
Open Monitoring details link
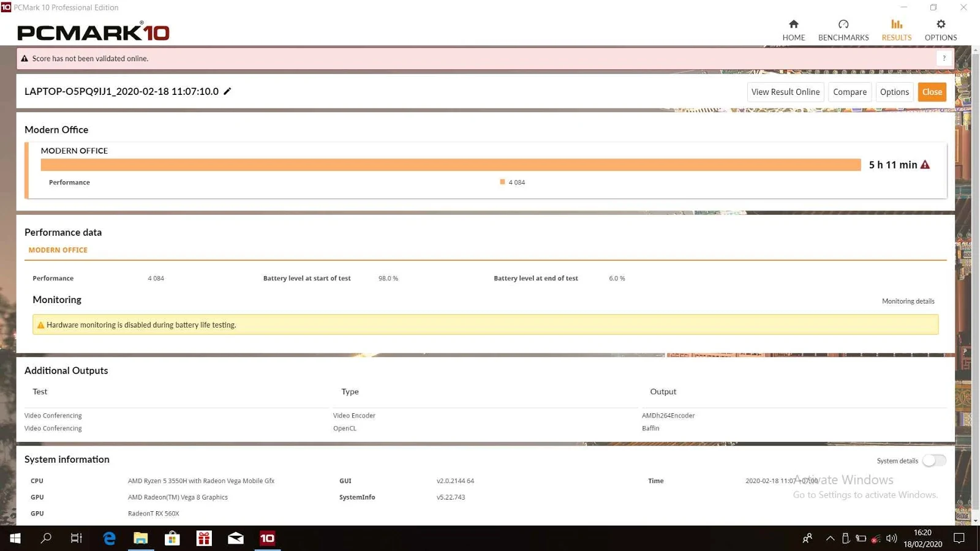(x=908, y=301)
